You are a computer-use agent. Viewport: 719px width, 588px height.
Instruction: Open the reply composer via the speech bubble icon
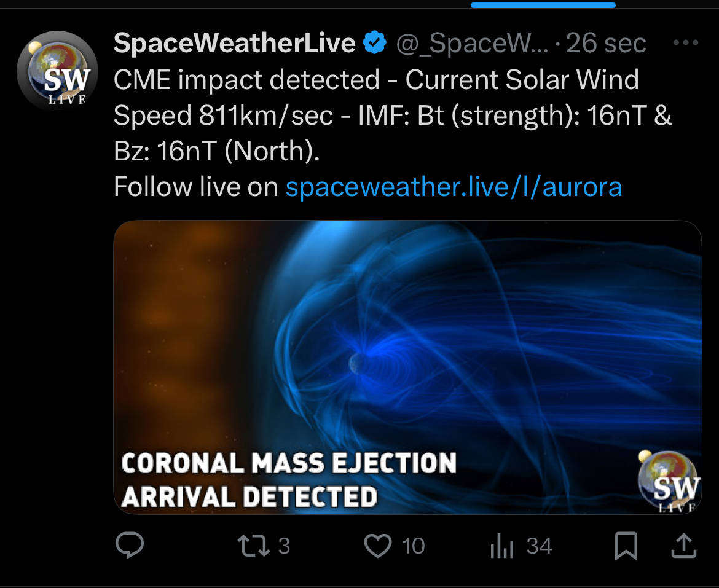click(130, 546)
